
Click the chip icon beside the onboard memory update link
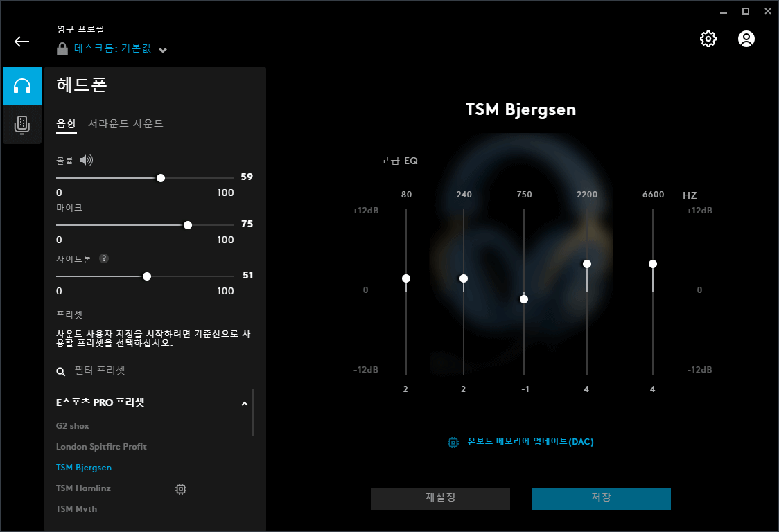(x=453, y=442)
